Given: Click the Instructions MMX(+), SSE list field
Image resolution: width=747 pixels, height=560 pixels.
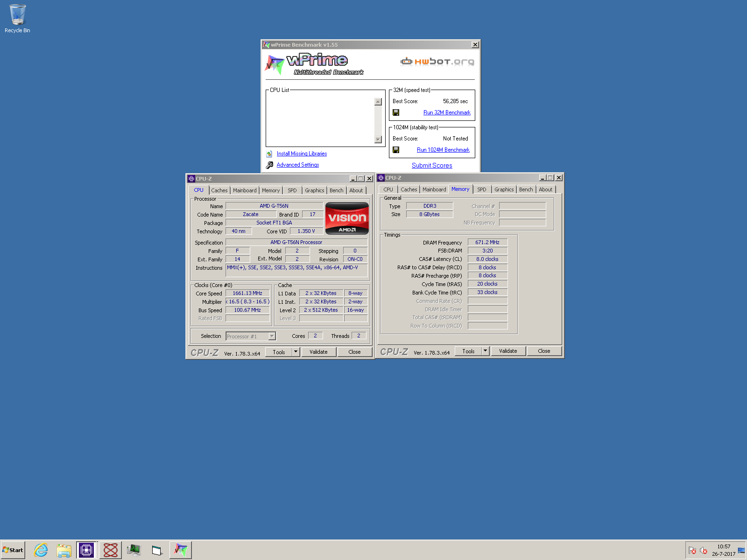Looking at the screenshot, I should [x=296, y=271].
